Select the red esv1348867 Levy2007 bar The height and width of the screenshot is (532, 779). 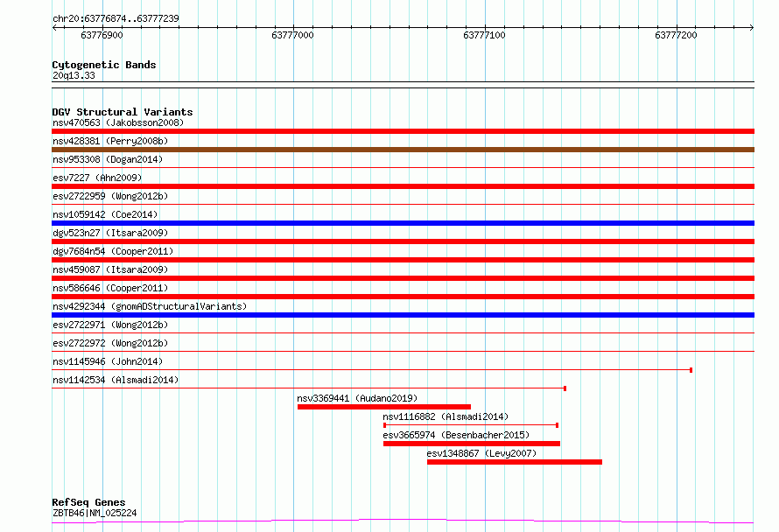515,462
